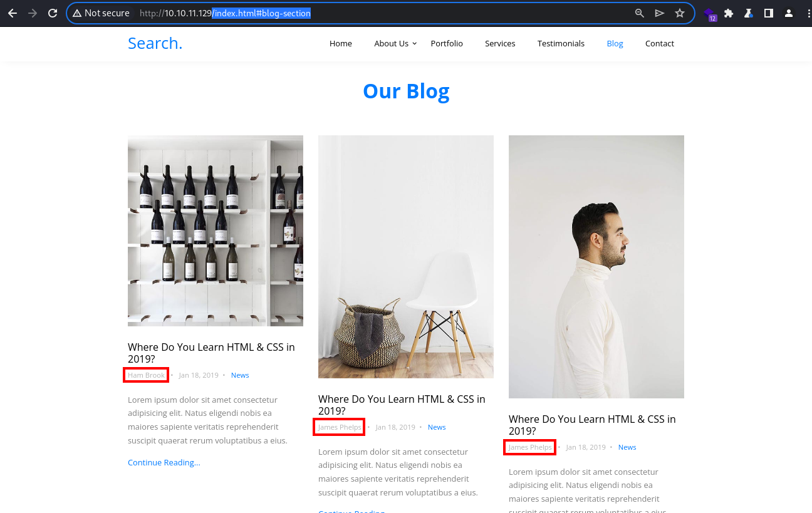The width and height of the screenshot is (812, 513).
Task: Select the Testimonials nav item
Action: (561, 43)
